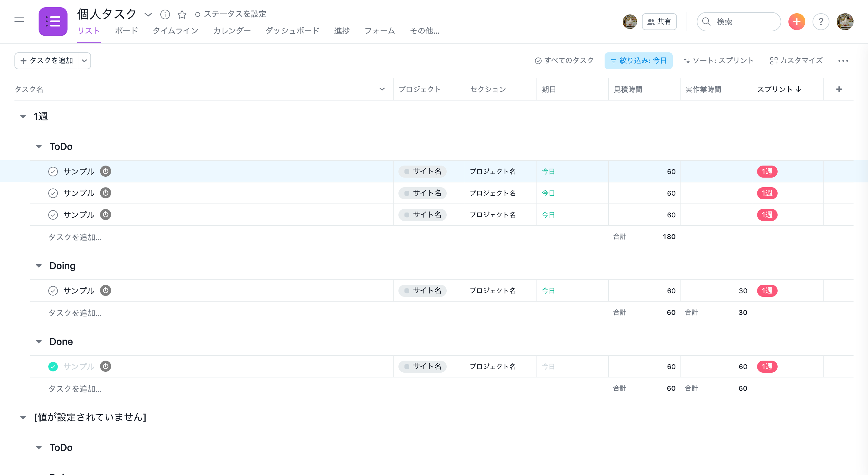This screenshot has width=868, height=475.
Task: Complete the Doing section サンプル task
Action: pos(53,291)
